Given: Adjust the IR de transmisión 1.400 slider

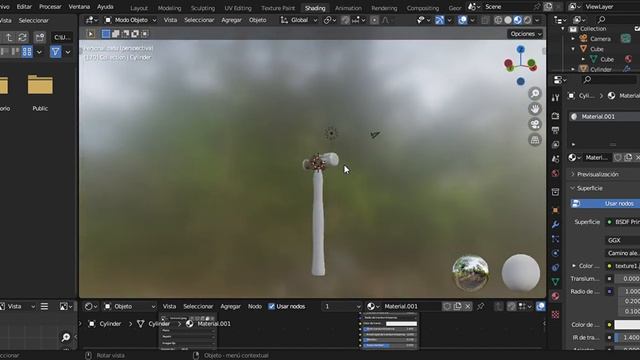Looking at the screenshot, I should pos(627,338).
